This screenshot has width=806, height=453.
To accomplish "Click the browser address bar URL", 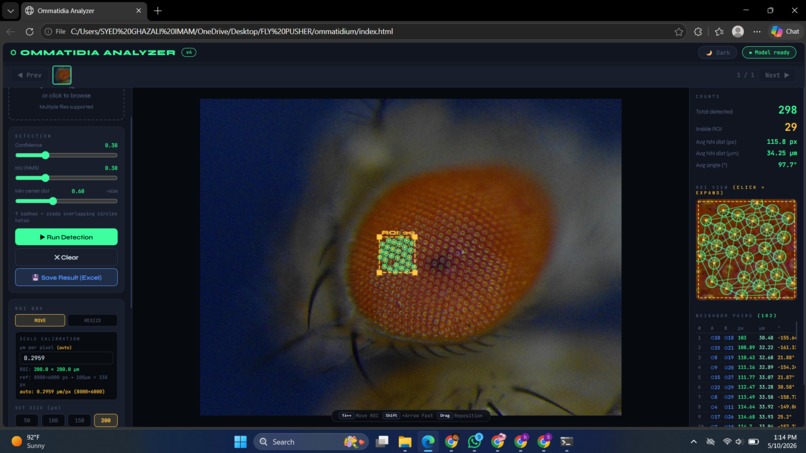I will 232,31.
